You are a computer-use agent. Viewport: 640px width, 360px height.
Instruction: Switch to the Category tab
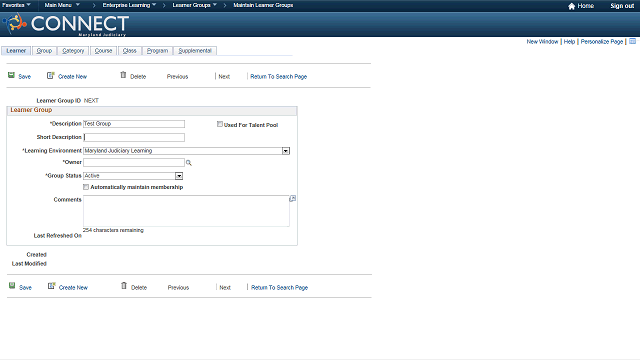[x=73, y=51]
